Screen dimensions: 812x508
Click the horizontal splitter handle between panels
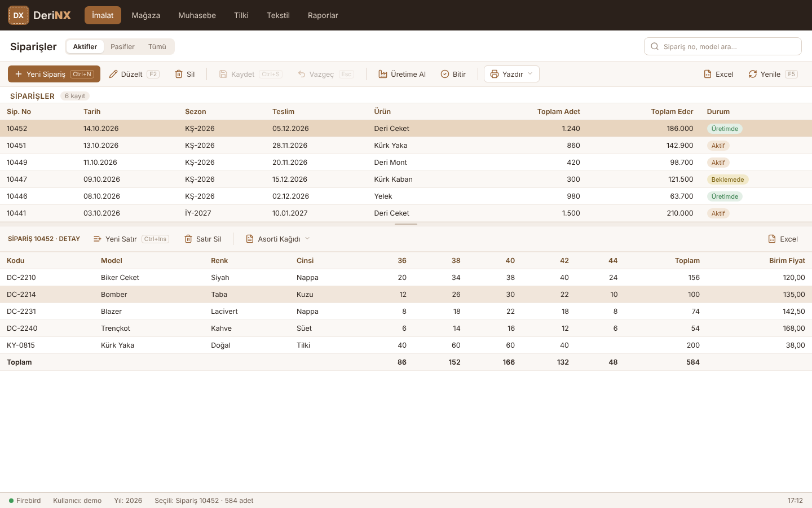click(406, 224)
